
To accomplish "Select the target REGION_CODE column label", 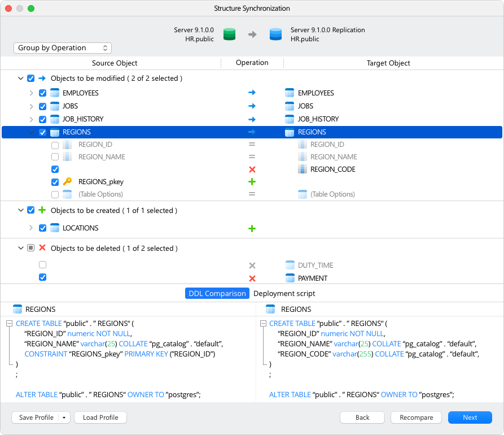I will click(332, 169).
